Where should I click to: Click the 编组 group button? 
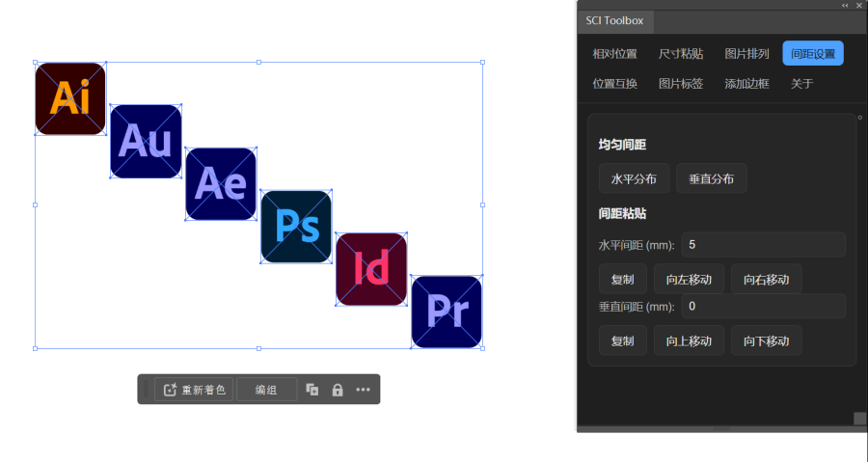tap(266, 390)
